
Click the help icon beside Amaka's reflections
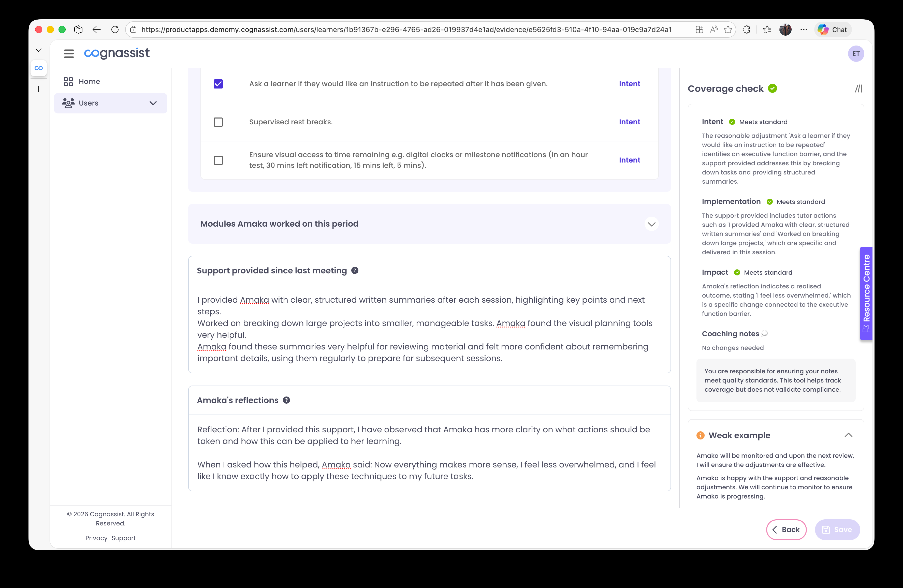[x=286, y=400]
